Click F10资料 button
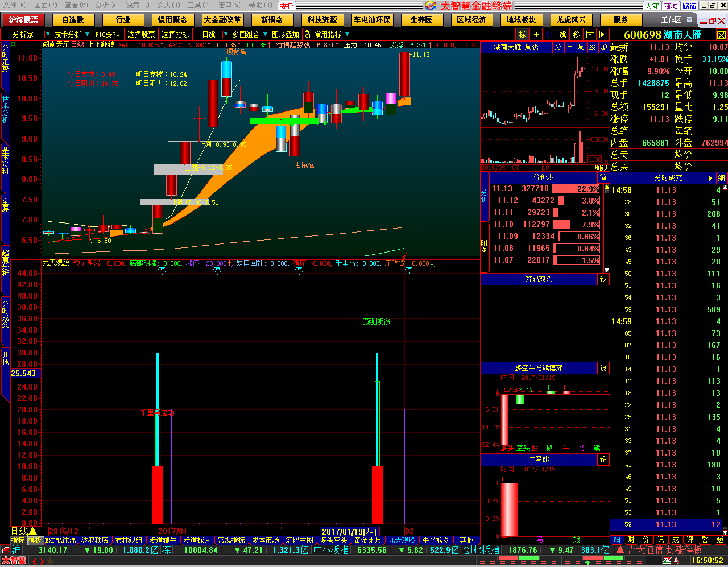 tap(107, 35)
